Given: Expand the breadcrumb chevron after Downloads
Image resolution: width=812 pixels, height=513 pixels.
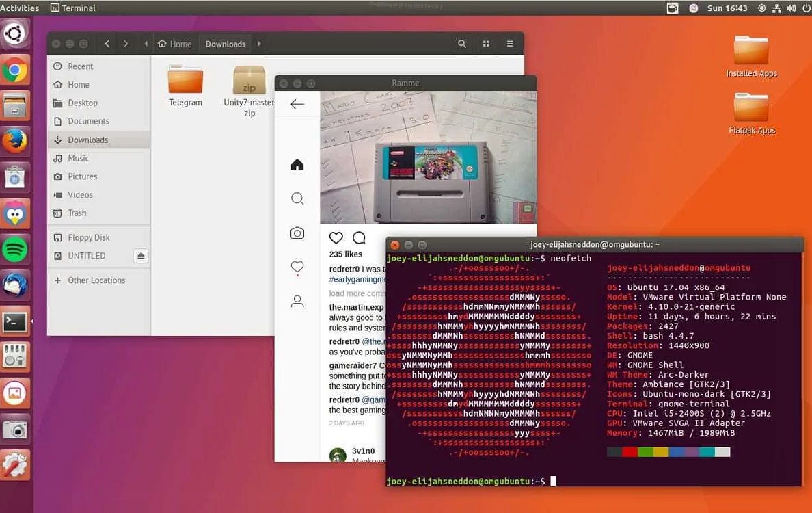Looking at the screenshot, I should [x=258, y=43].
